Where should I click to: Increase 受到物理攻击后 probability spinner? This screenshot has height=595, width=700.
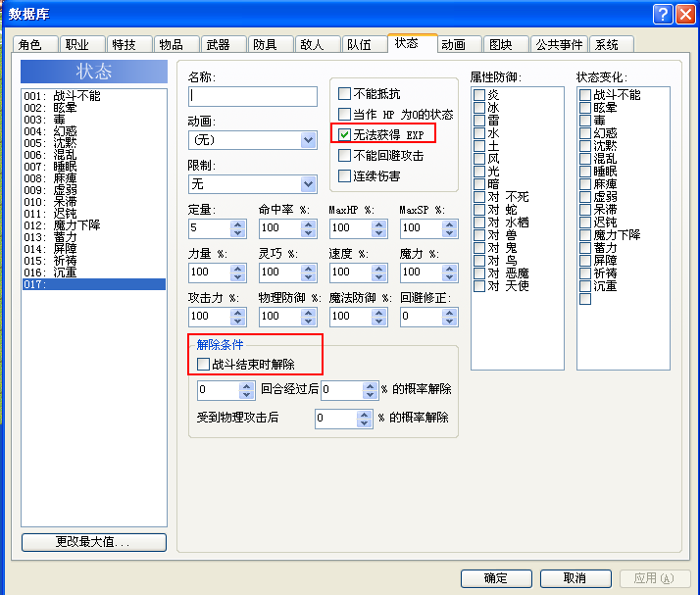pyautogui.click(x=365, y=415)
